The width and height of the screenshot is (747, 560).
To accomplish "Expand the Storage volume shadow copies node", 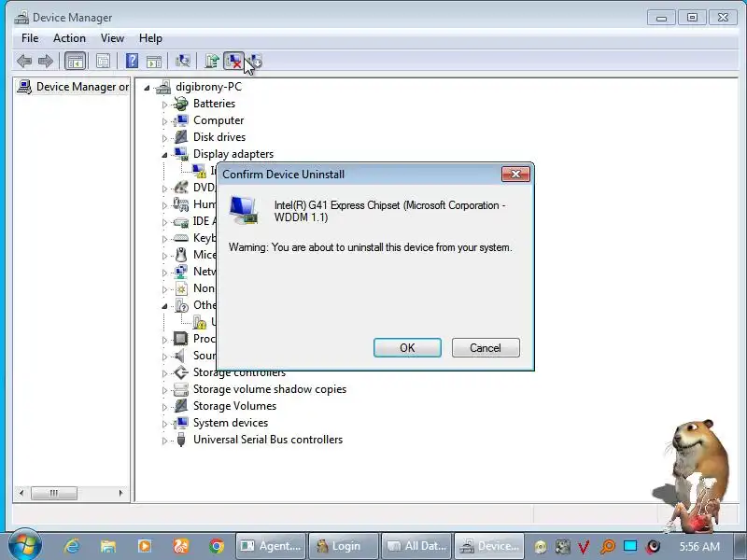I will [x=165, y=390].
